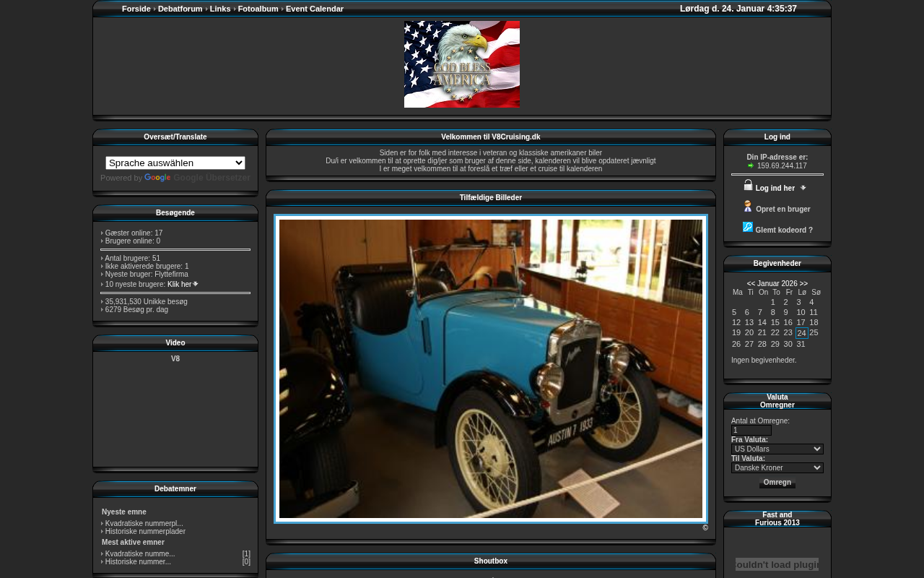
Task: Click the blue Austin 7 car photo
Action: [491, 368]
